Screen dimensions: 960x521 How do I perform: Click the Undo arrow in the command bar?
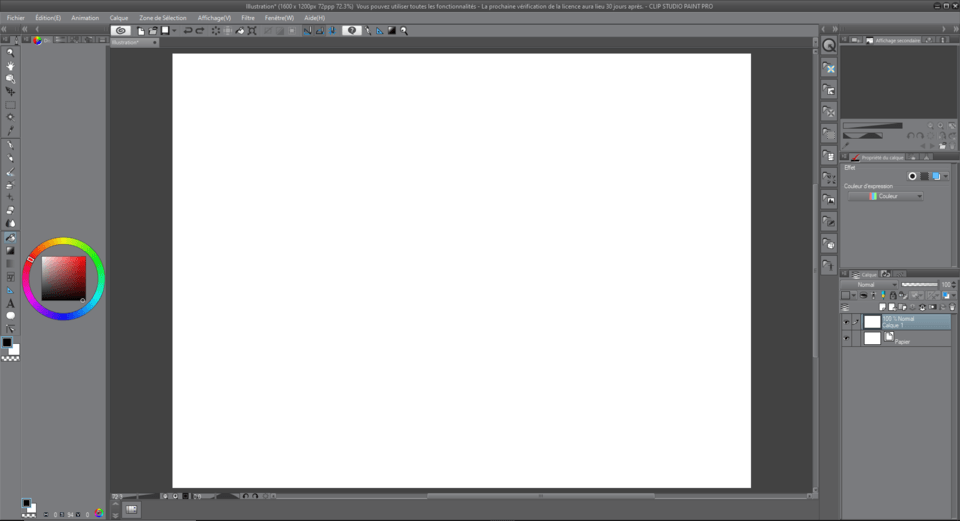[x=187, y=31]
